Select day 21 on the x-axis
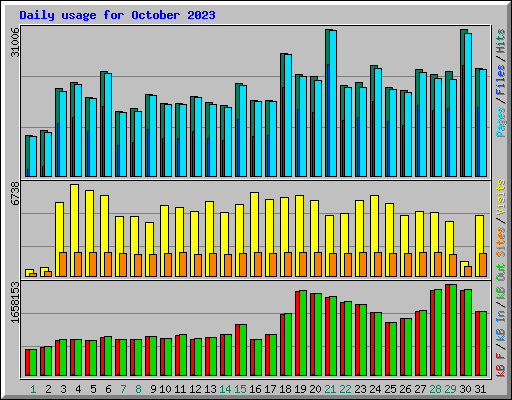The image size is (512, 400). click(330, 389)
